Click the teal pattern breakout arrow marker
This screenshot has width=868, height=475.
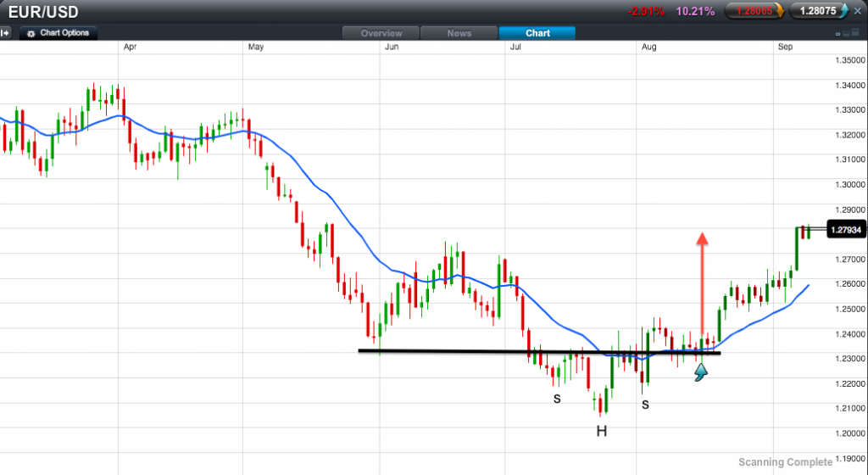pyautogui.click(x=700, y=372)
